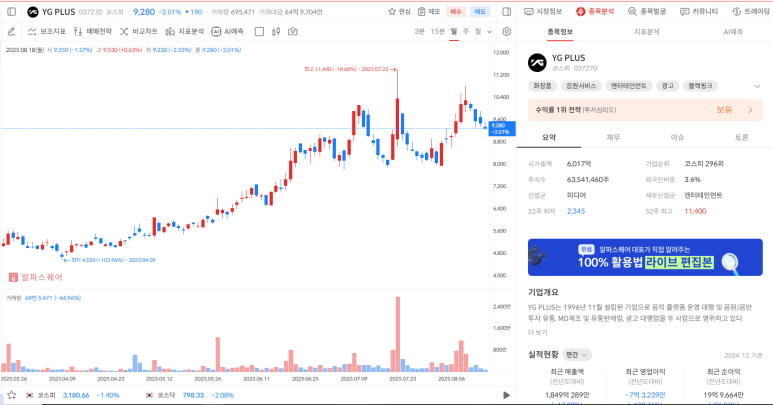The image size is (773, 405).
Task: Toggle the left sidebar panel icon
Action: click(11, 11)
